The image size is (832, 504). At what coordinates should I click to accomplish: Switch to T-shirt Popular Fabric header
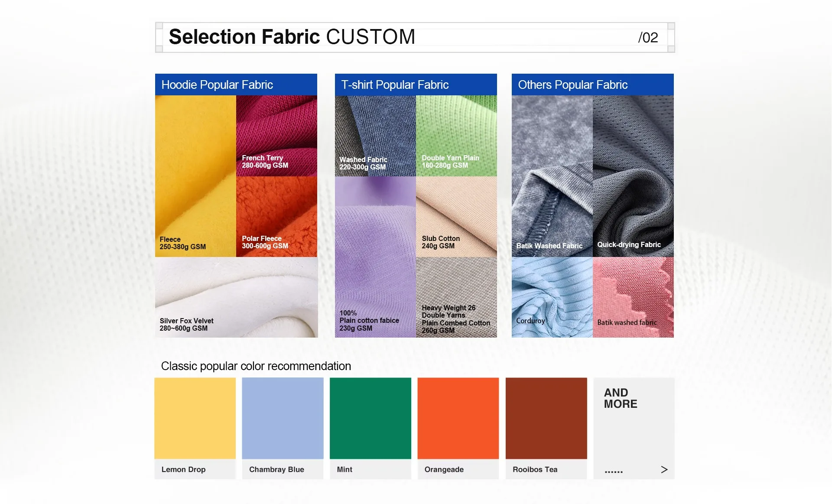(x=416, y=85)
